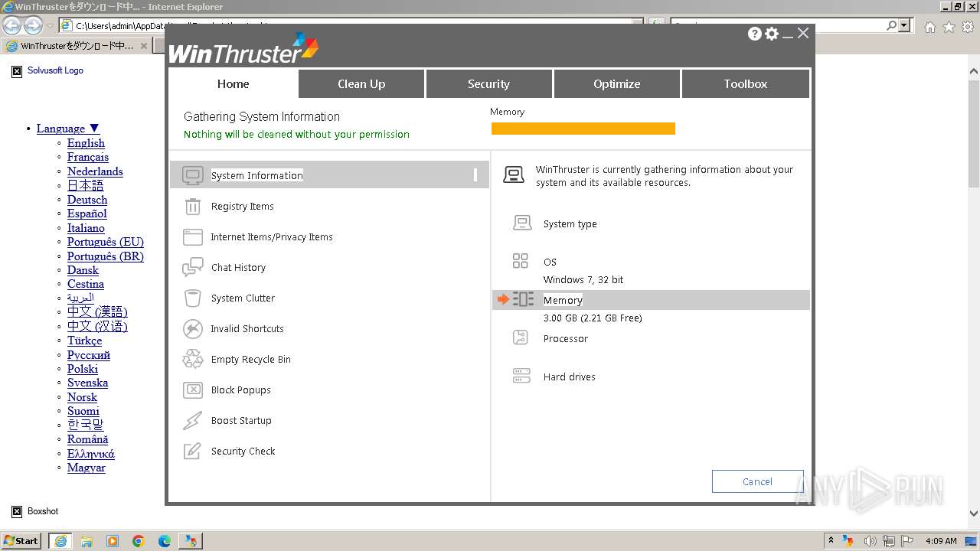Viewport: 980px width, 551px height.
Task: Open the Magyar language link
Action: (87, 468)
